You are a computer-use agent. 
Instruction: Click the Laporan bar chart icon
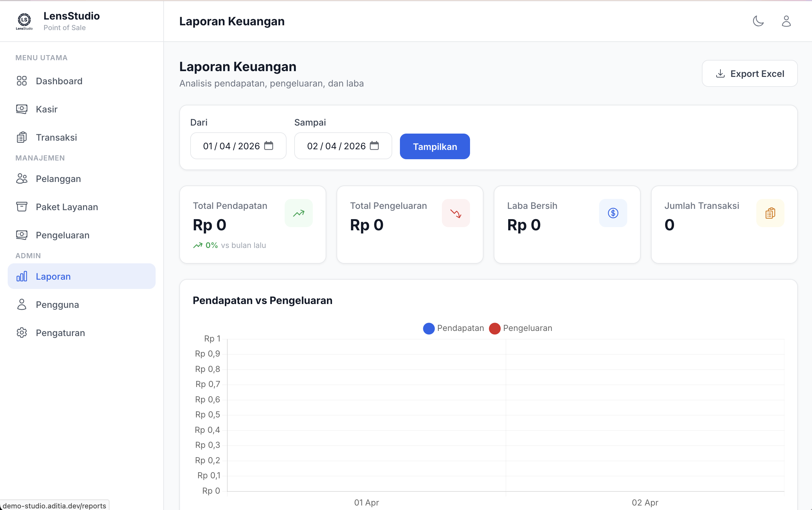21,276
